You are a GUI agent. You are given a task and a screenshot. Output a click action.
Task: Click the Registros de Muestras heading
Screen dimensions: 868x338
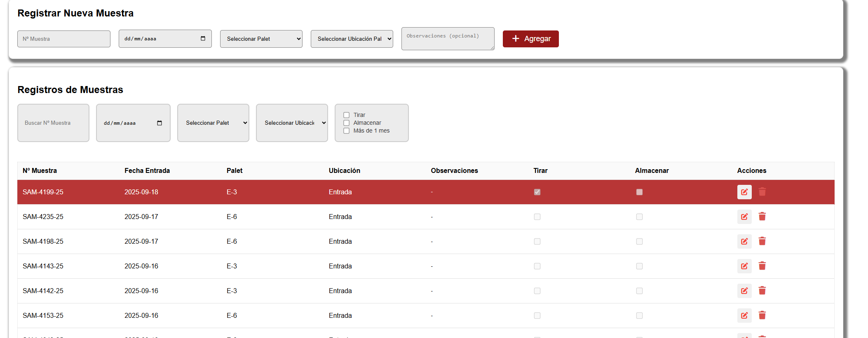(70, 90)
